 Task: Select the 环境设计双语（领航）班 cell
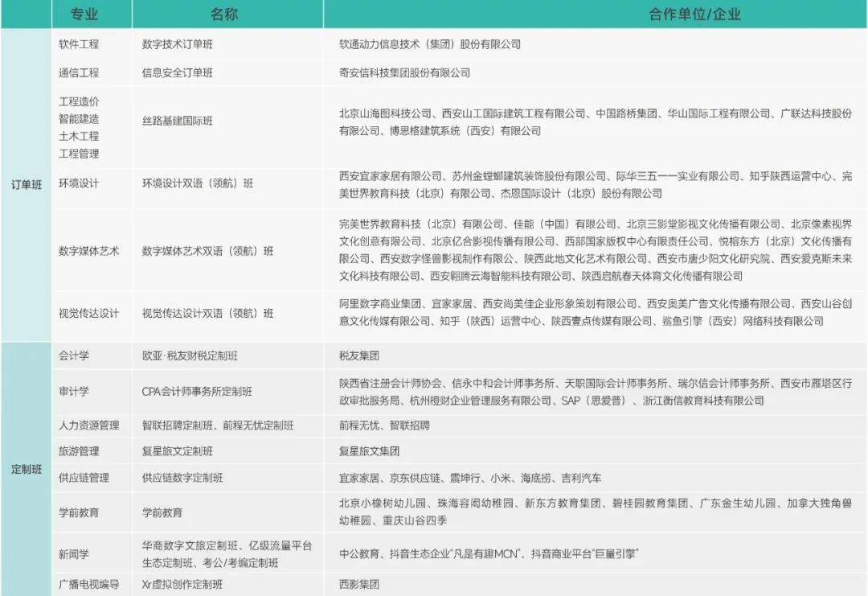(x=198, y=183)
